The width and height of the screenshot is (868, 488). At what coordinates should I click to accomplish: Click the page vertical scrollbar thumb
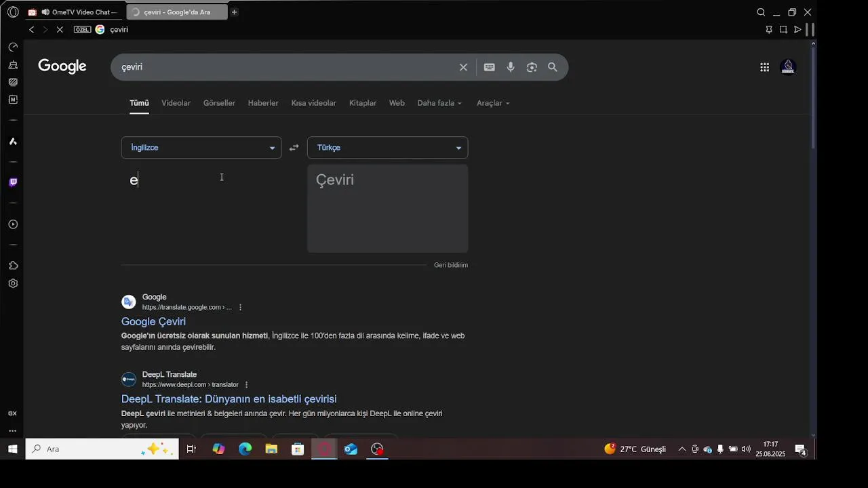point(814,98)
